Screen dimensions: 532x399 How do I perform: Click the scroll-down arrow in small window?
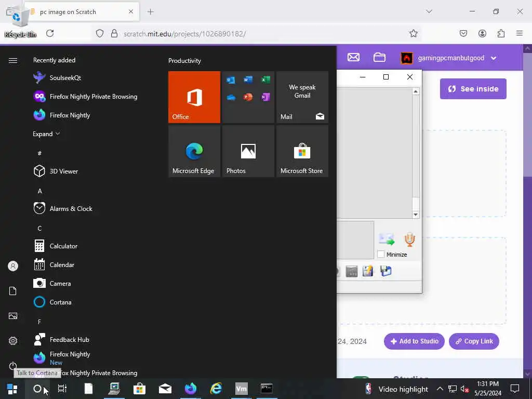click(x=416, y=215)
